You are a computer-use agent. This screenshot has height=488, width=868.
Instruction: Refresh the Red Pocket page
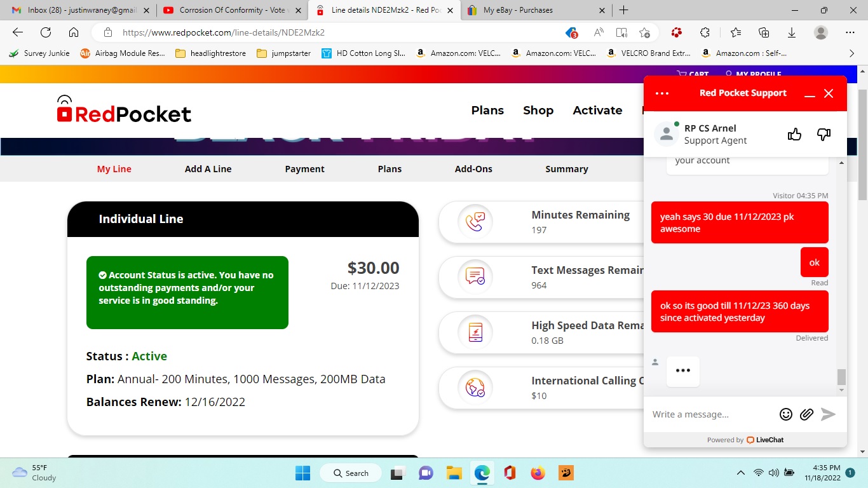point(46,32)
